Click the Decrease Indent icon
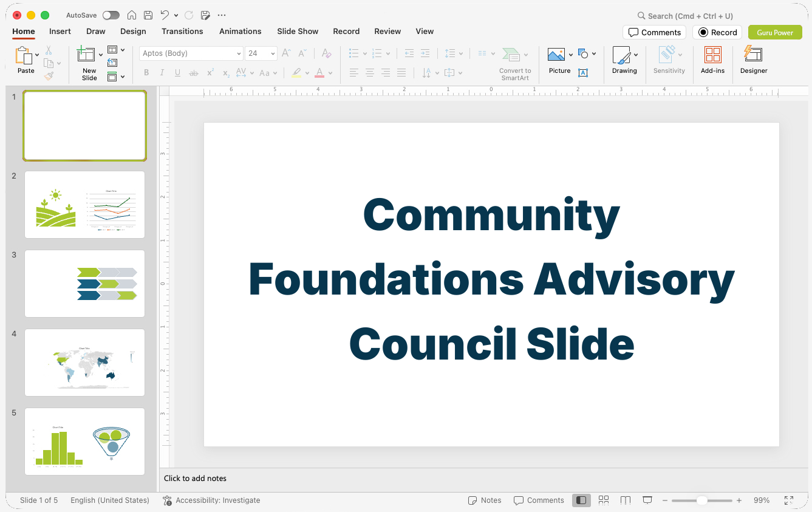 [409, 53]
